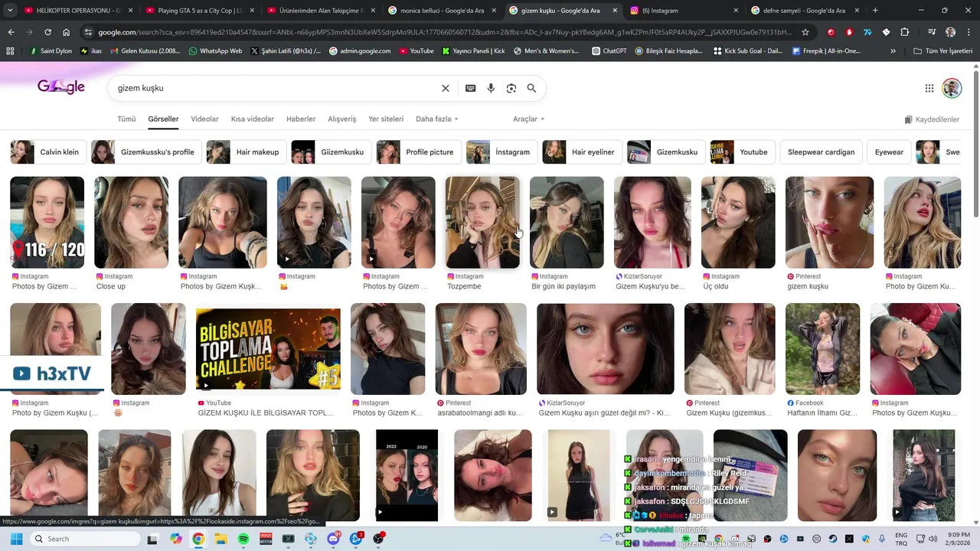Viewport: 980px width, 551px height.
Task: Open Google Lens image search
Action: (x=511, y=88)
